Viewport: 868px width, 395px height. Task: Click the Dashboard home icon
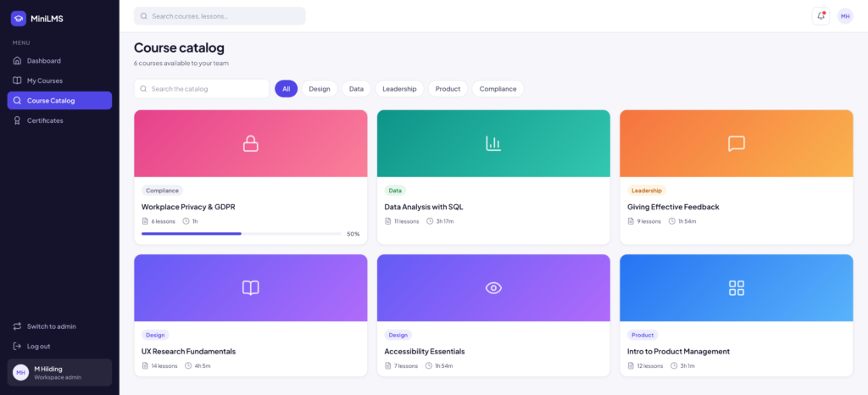click(x=17, y=61)
